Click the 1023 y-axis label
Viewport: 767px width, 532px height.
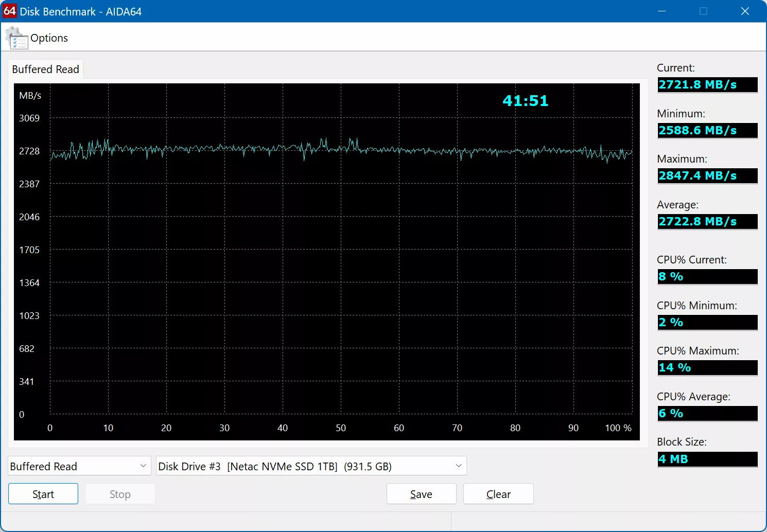29,315
